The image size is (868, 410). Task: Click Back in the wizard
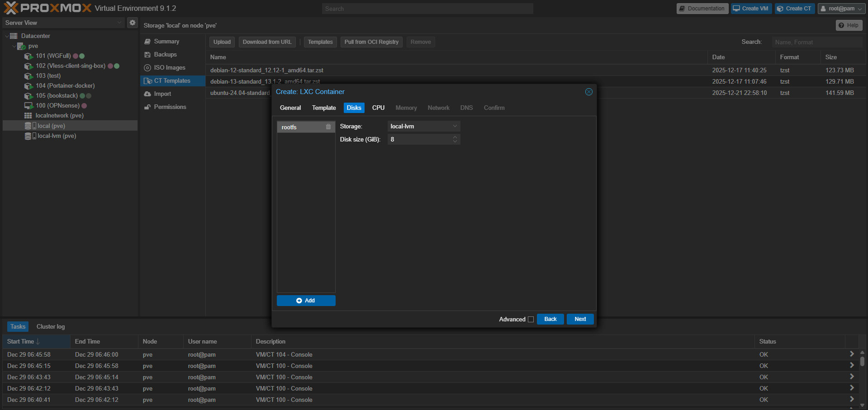(x=550, y=319)
